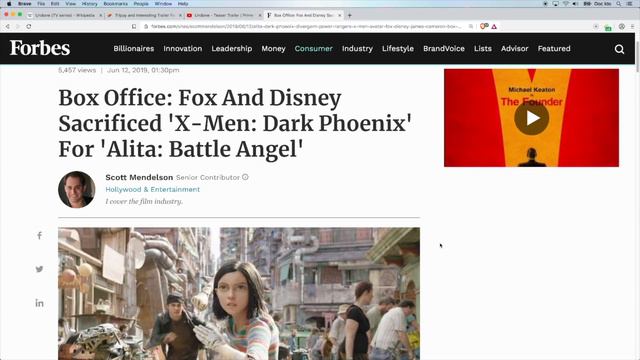Open the History menu

[89, 4]
